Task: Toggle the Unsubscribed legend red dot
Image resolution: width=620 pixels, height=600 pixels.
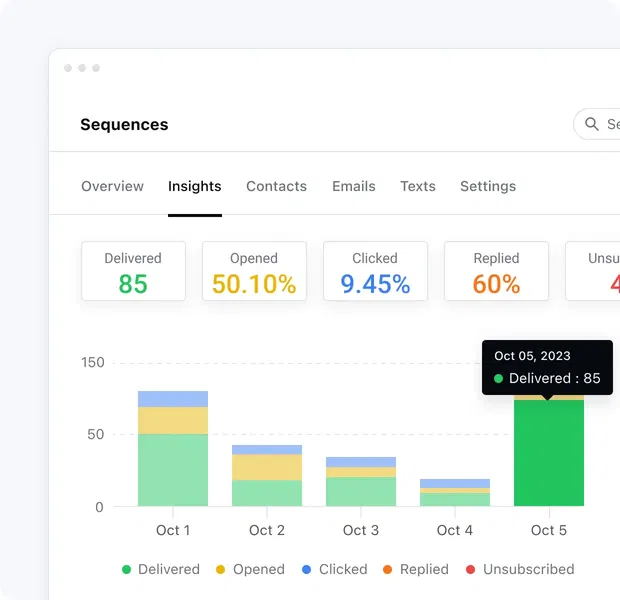Action: click(471, 570)
